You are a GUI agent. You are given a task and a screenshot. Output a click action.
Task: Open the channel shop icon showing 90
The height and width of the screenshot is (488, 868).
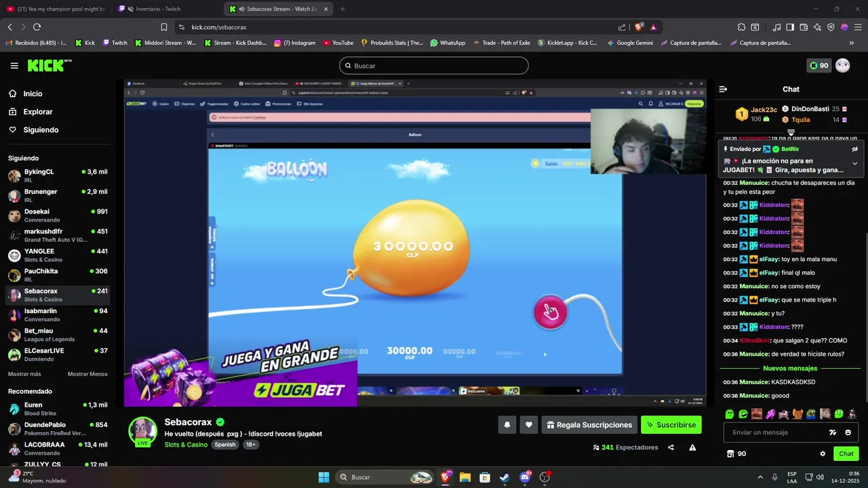click(x=736, y=454)
